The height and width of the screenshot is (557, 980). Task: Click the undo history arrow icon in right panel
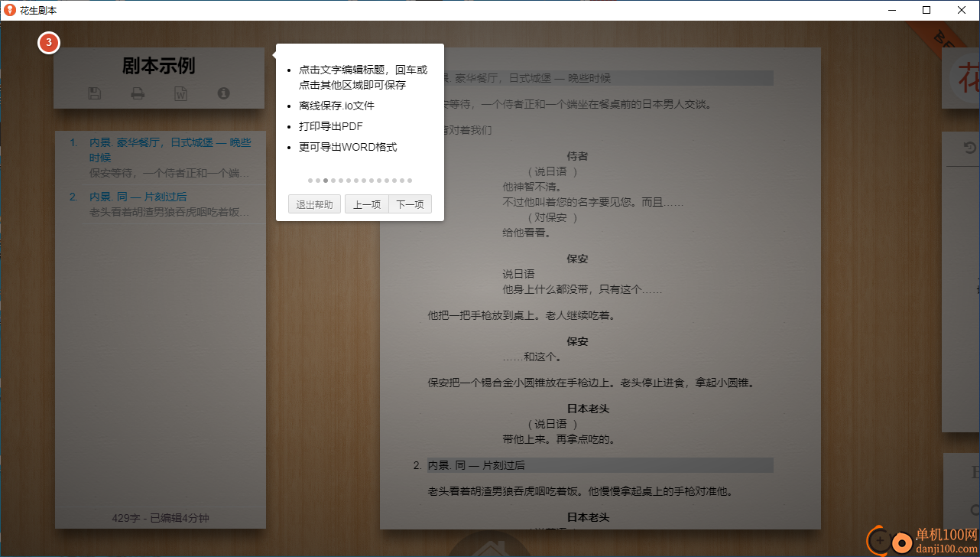[x=970, y=148]
